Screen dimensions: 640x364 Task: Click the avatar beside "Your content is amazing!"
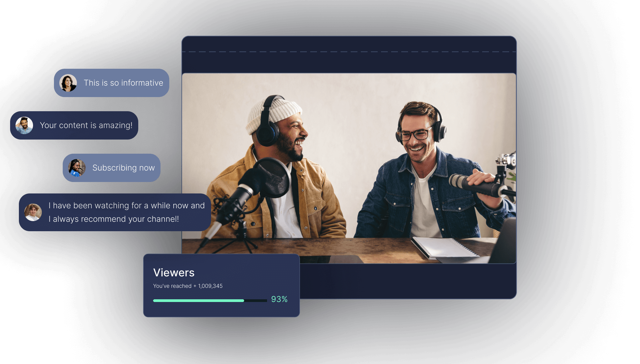[24, 125]
